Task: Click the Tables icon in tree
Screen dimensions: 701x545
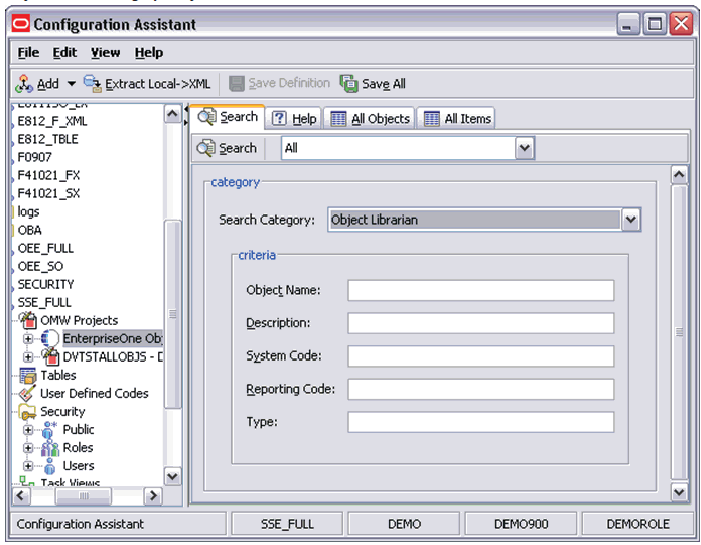Action: point(28,376)
